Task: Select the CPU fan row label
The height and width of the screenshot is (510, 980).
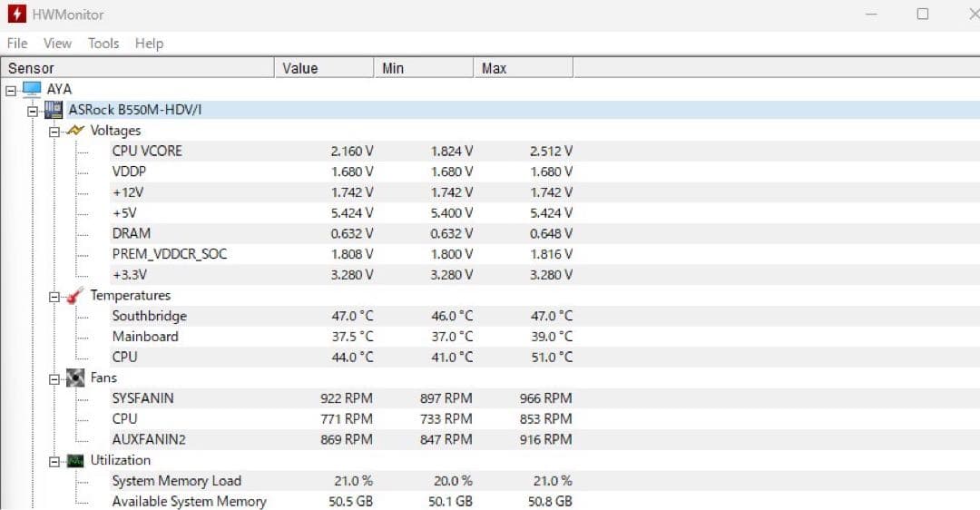Action: 124,418
